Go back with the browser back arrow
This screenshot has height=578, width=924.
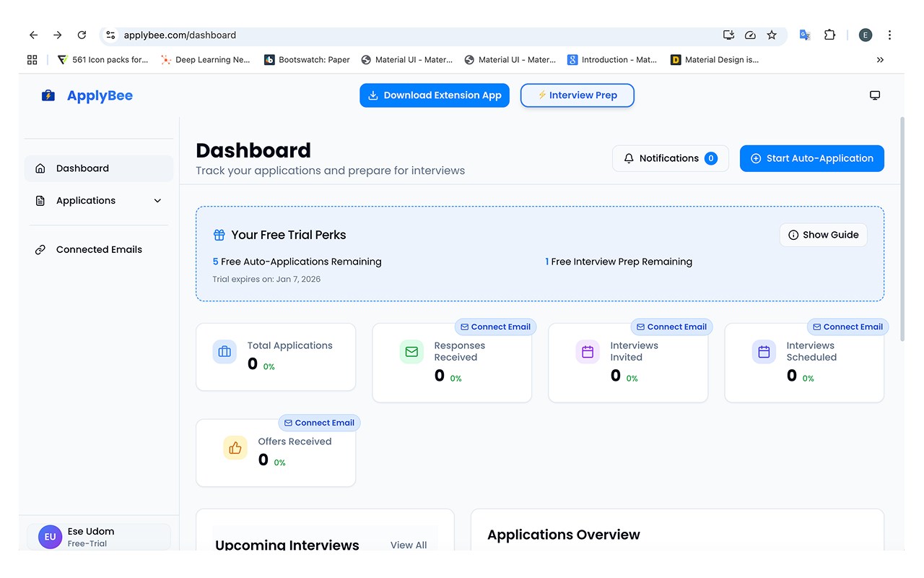coord(33,35)
